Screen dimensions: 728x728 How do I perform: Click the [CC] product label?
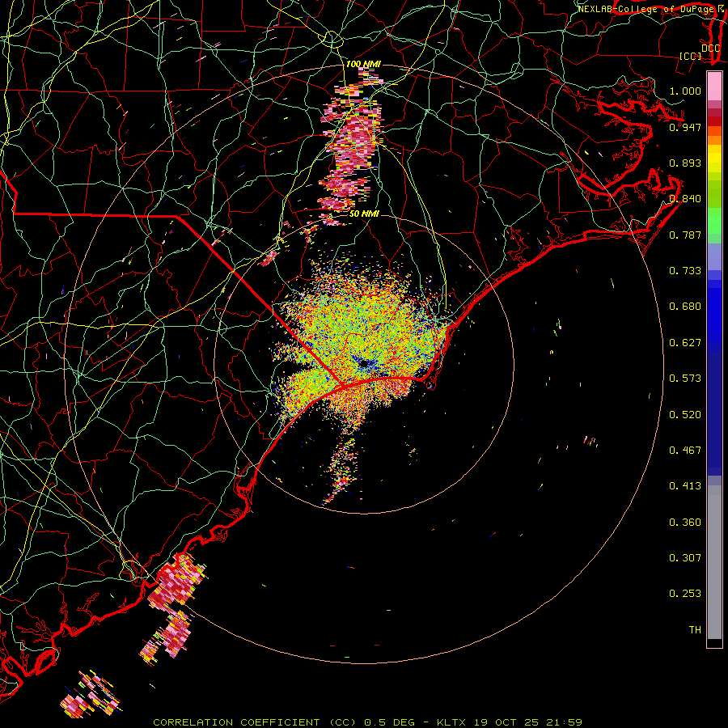[691, 56]
